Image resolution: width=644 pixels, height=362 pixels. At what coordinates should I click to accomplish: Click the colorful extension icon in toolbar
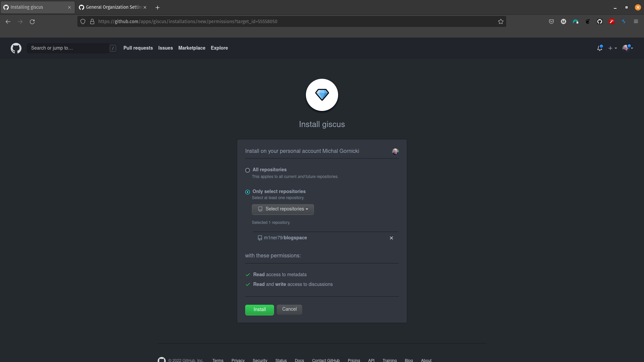[612, 21]
